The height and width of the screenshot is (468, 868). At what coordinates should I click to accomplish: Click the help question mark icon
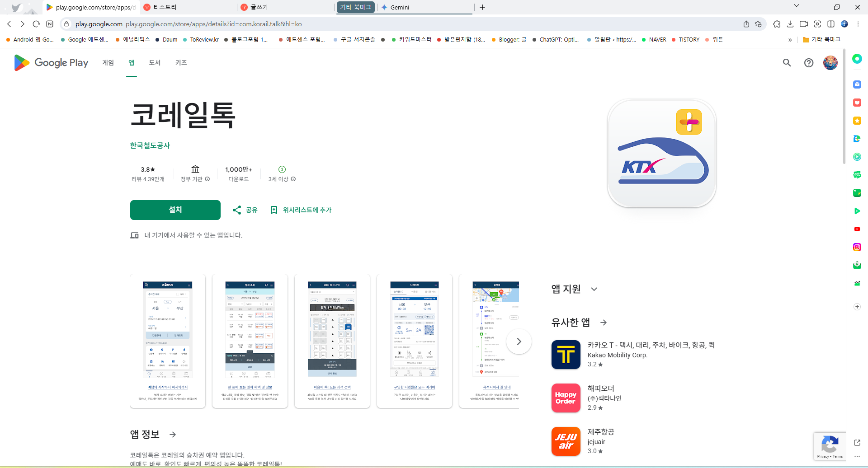809,63
